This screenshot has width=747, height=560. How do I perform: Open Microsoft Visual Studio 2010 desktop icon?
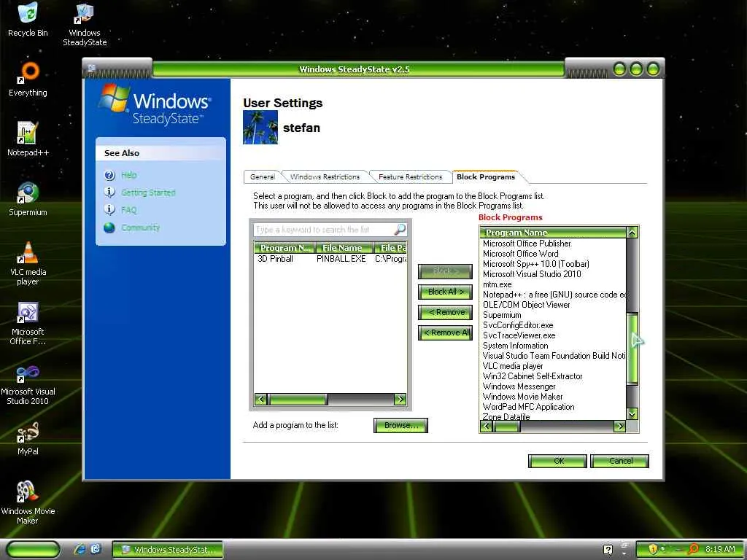tap(28, 384)
